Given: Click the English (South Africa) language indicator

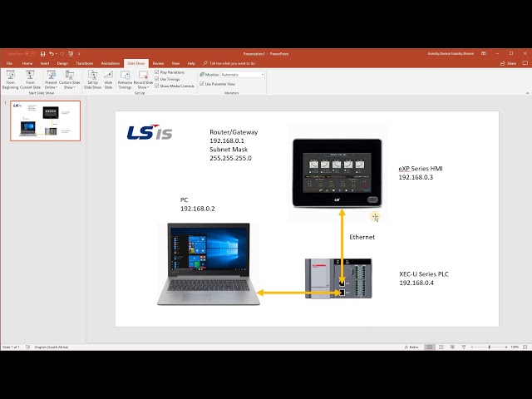Looking at the screenshot, I should (52, 347).
